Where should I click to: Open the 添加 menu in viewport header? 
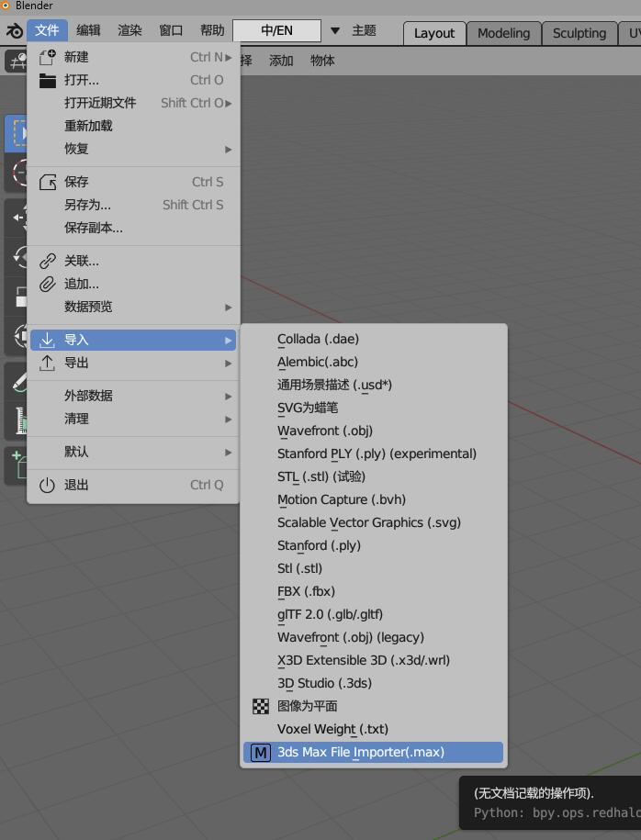tap(281, 61)
